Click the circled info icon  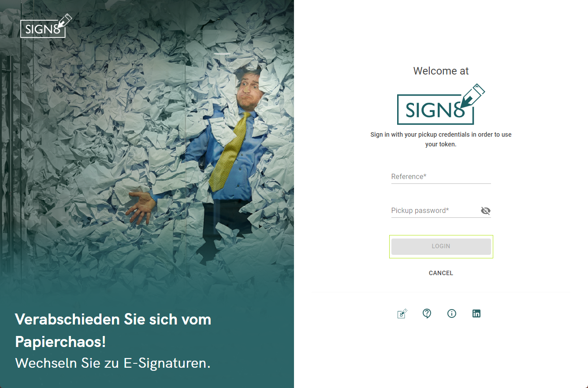[452, 313]
